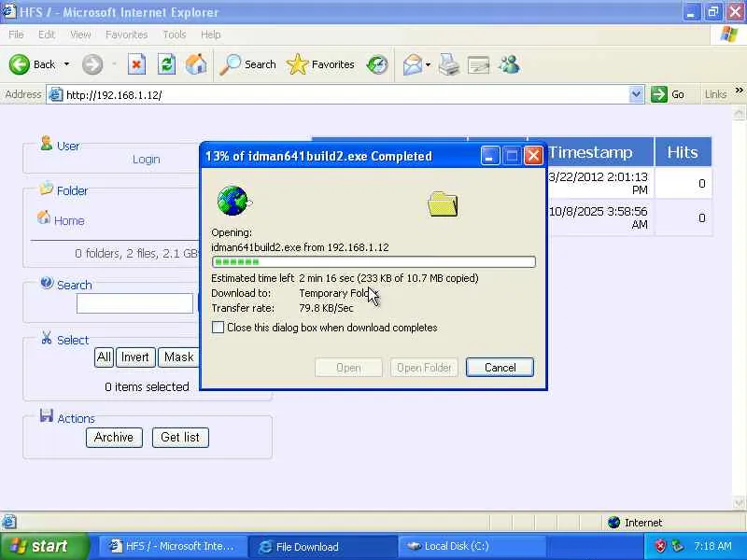Switch to Local Disk (C:) taskbar button

[x=472, y=546]
